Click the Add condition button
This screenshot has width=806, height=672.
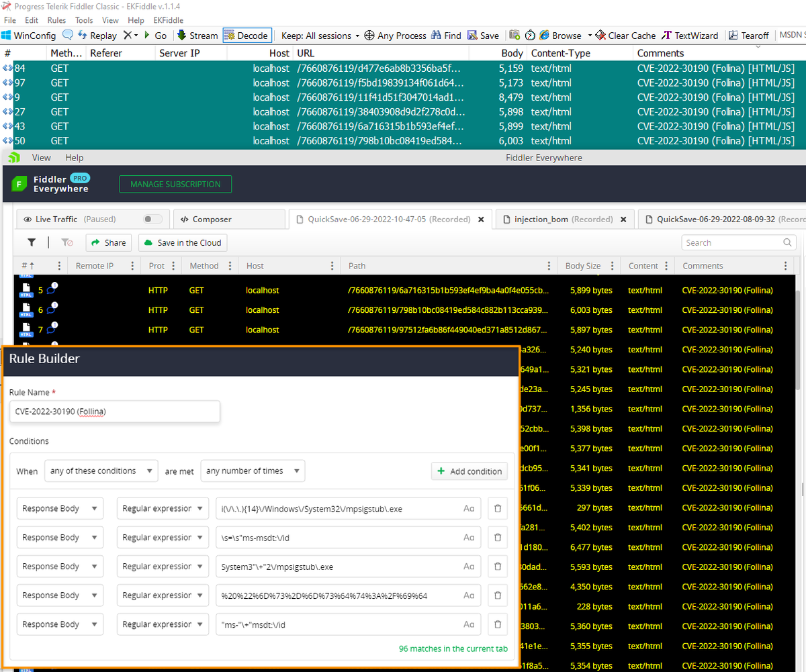click(x=469, y=471)
